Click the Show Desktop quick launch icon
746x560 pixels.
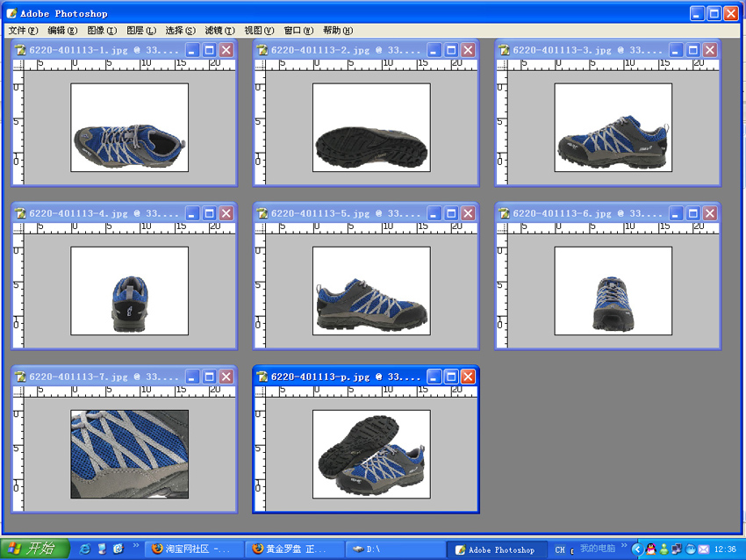coord(102,549)
